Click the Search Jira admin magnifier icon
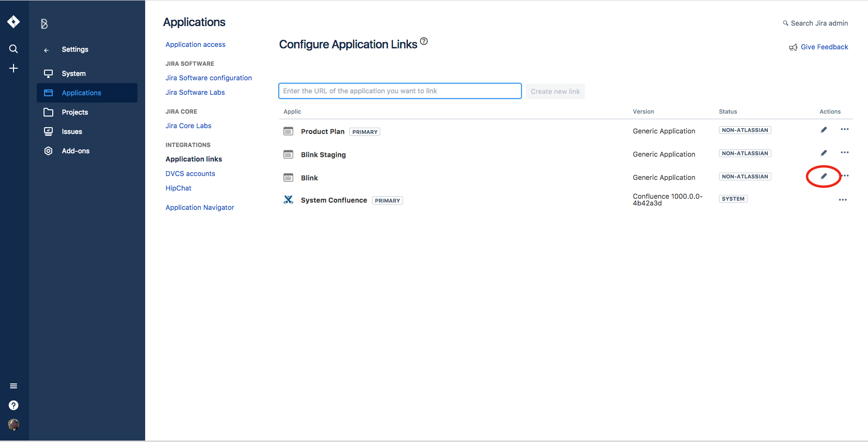This screenshot has height=442, width=868. [785, 23]
